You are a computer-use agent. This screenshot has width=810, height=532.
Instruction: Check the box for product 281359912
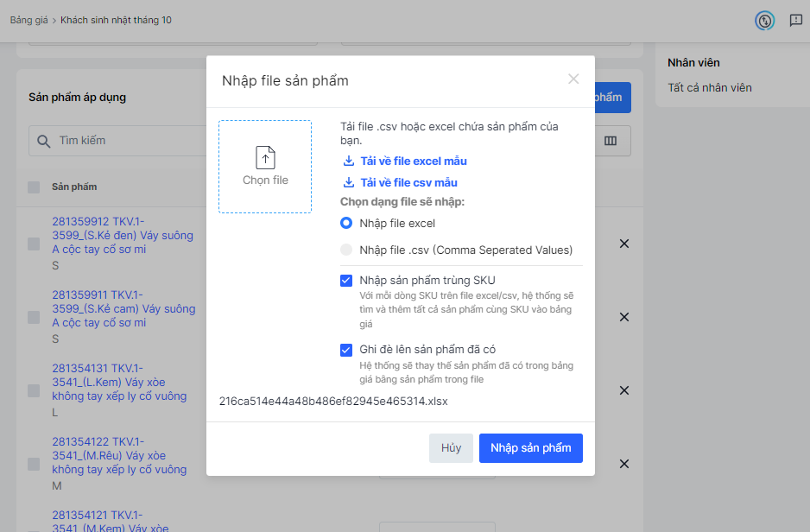[x=34, y=244]
